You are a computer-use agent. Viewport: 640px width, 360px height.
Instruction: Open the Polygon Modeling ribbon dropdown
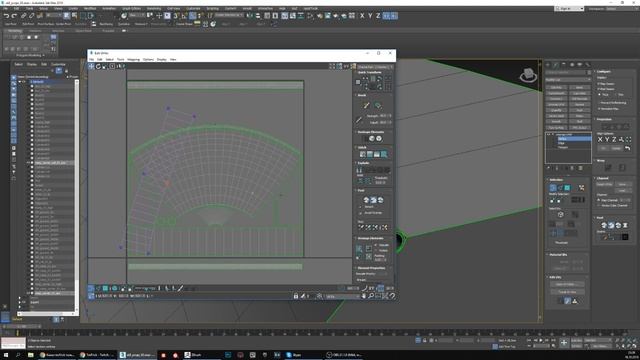click(30, 56)
